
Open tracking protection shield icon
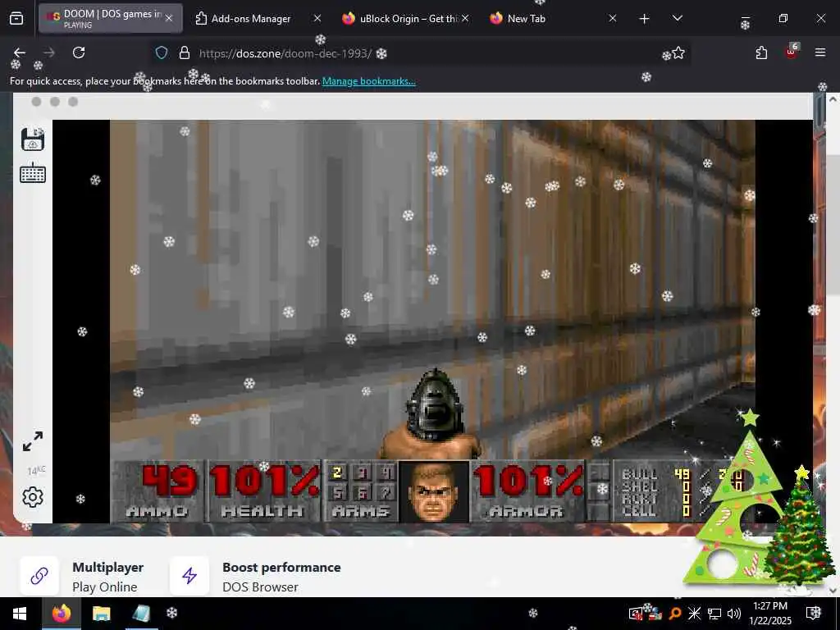pos(162,53)
